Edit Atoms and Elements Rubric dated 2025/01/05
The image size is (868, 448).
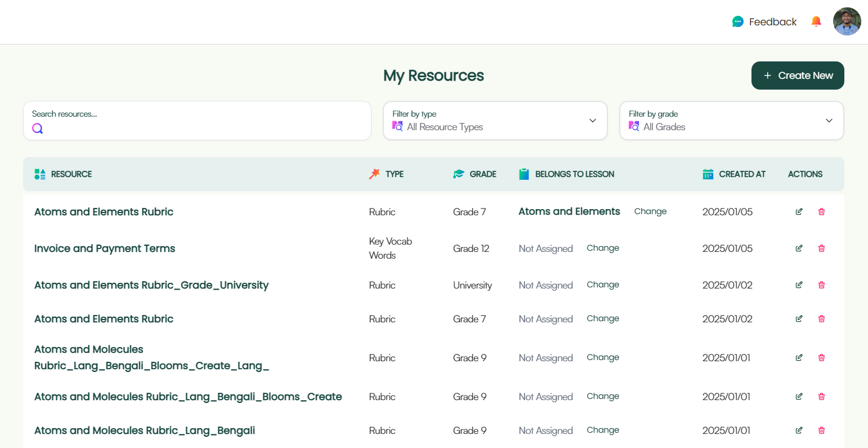tap(799, 212)
